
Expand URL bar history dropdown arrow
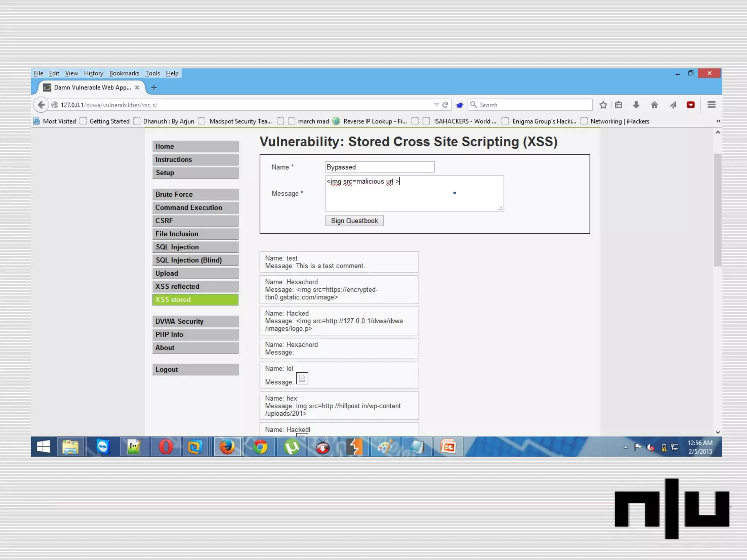click(436, 105)
